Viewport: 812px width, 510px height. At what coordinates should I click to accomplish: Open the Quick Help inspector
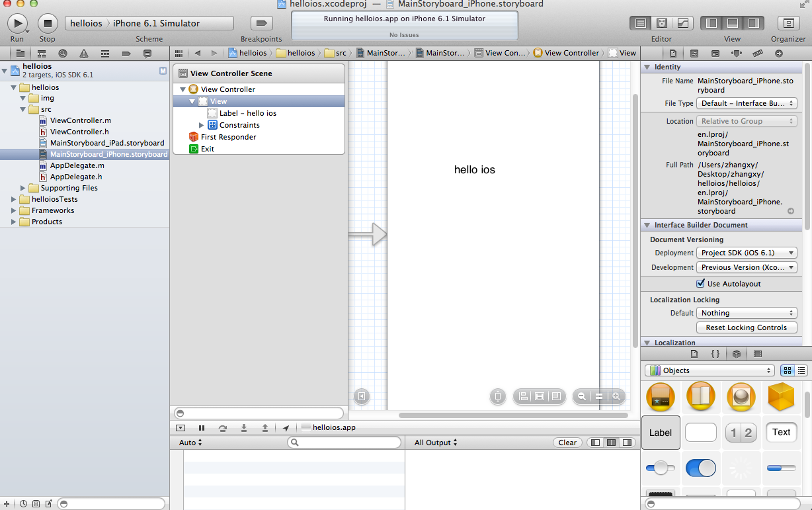tap(694, 53)
